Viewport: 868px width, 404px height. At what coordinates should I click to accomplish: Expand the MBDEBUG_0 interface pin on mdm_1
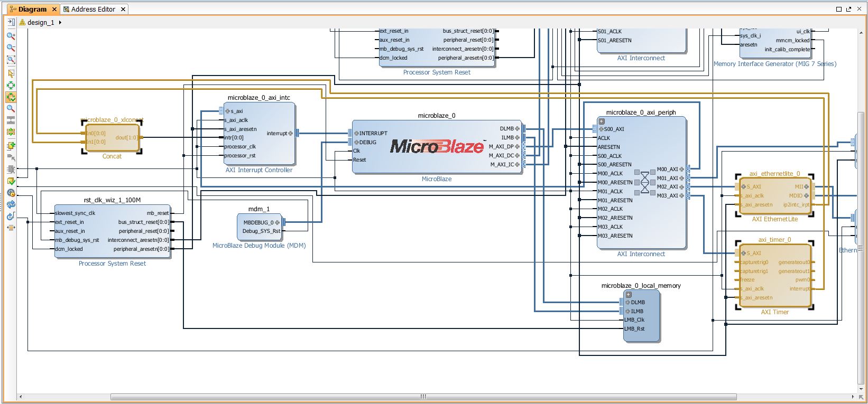click(x=277, y=222)
